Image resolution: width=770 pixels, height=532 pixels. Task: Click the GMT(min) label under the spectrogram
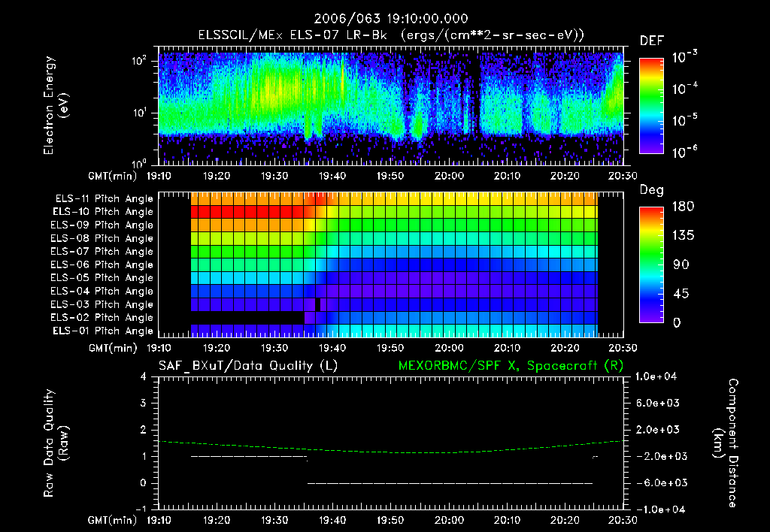113,176
